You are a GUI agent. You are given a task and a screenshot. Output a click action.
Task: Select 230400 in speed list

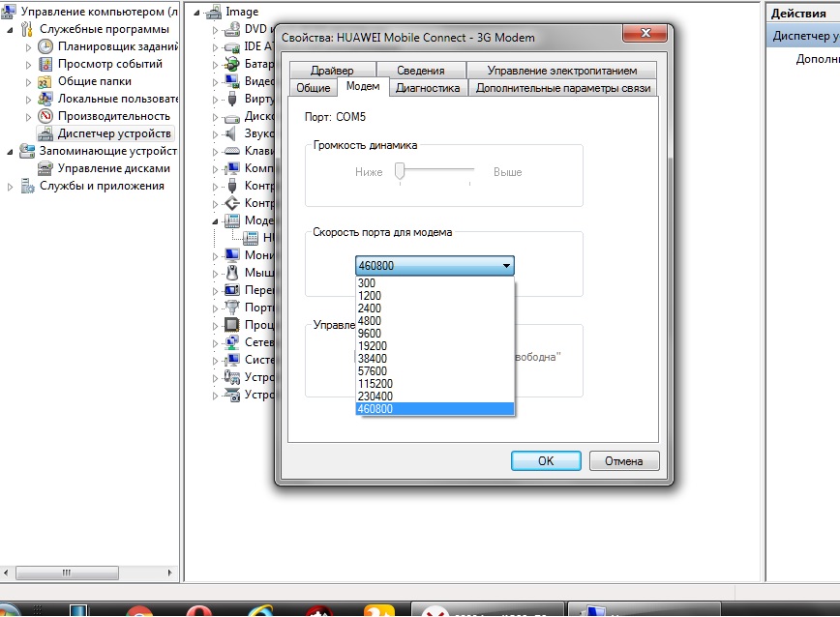pos(435,397)
